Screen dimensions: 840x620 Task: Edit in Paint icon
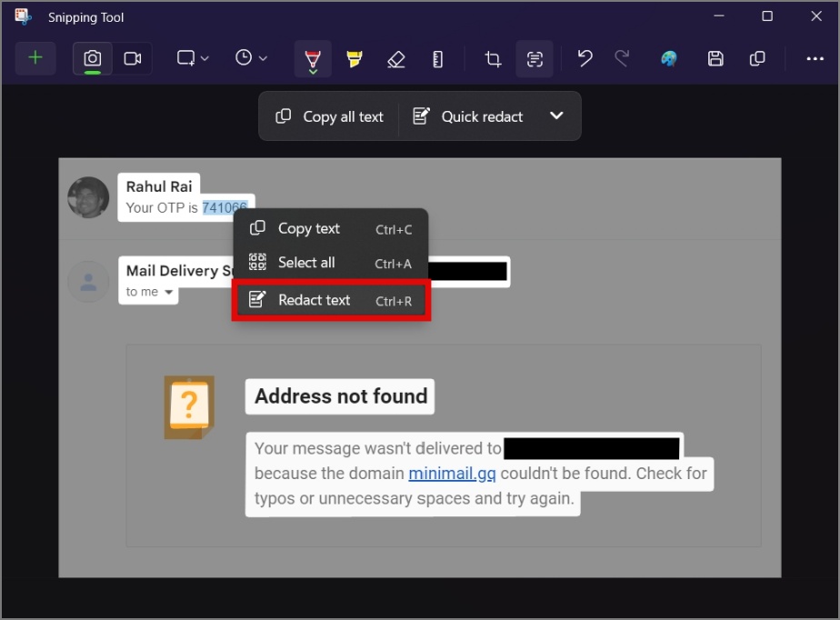[x=668, y=58]
